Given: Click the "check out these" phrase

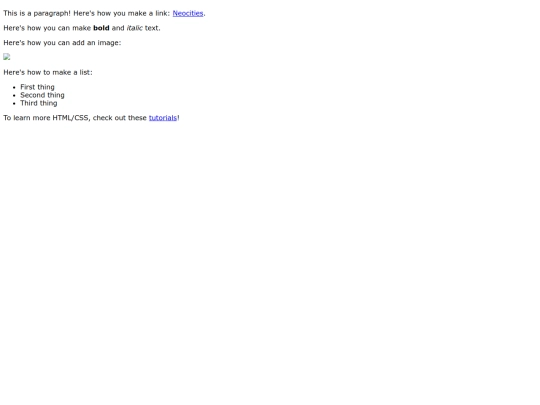Looking at the screenshot, I should 120,118.
